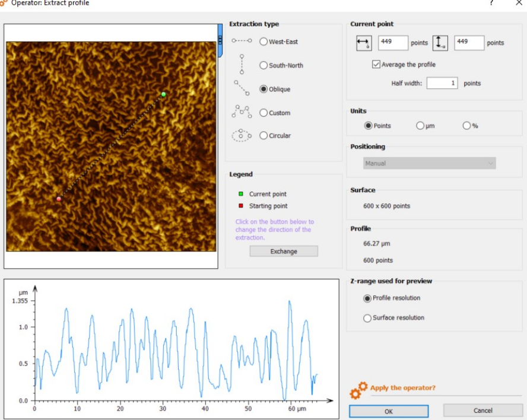Select µm units option
The image size is (527, 420).
420,126
